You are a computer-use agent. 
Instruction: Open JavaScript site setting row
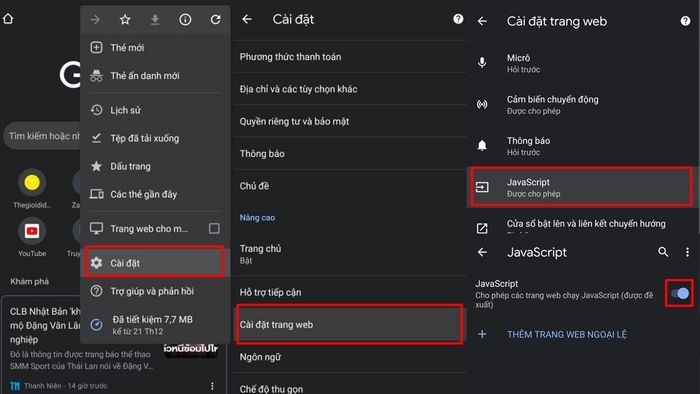[582, 187]
